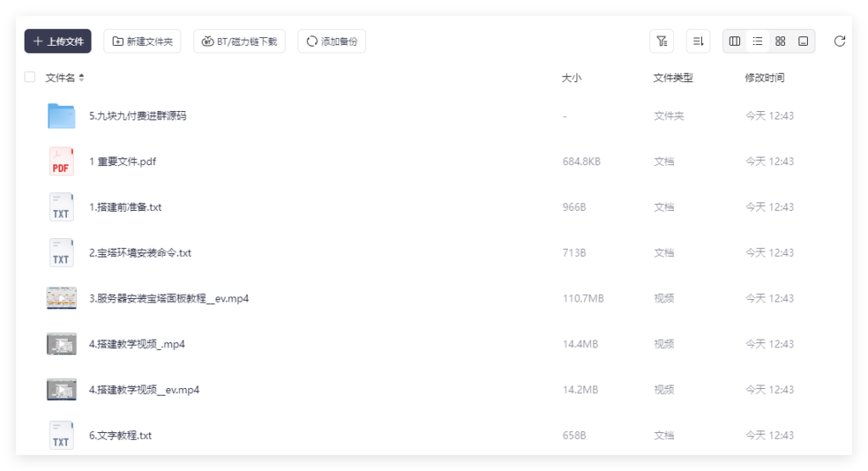The image size is (868, 471).
Task: Select file name 1.搭建前准备.txt
Action: [x=125, y=207]
